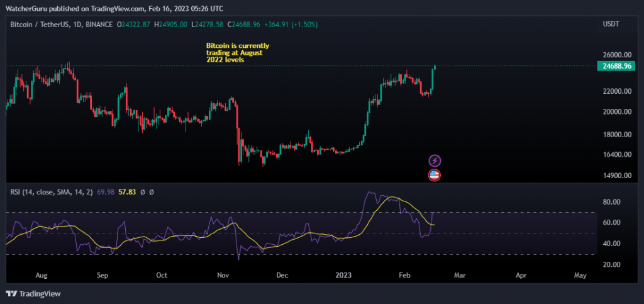Click the +364.91 (+1.50%) change value
This screenshot has height=304, width=644.
pyautogui.click(x=291, y=25)
